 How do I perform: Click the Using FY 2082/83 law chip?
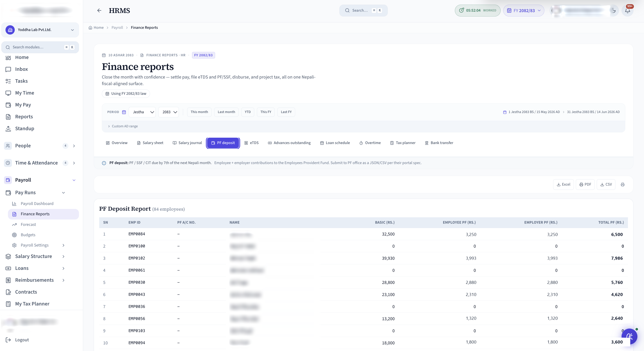coord(126,93)
